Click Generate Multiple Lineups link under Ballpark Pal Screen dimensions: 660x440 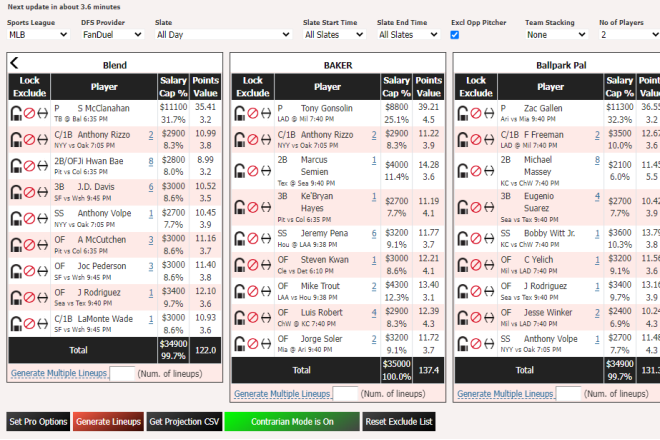pyautogui.click(x=505, y=394)
